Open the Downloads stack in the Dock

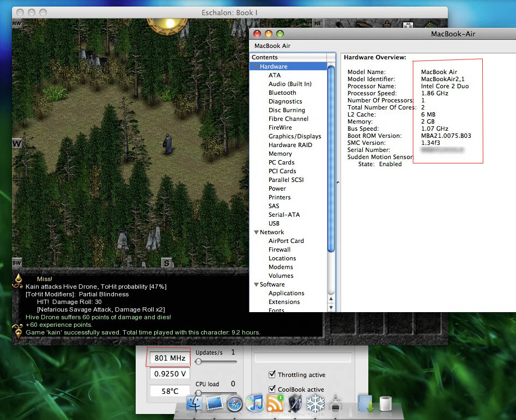366,403
